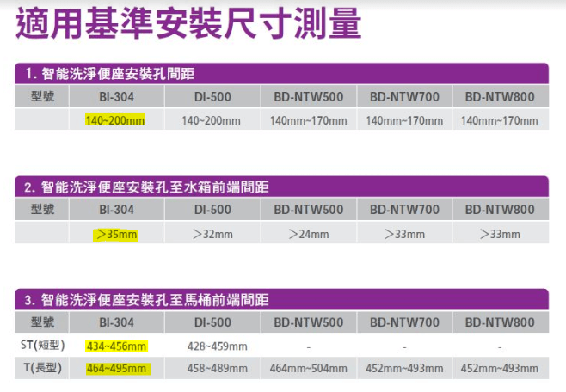
Task: Select the >33mm value under BD-NTW700
Action: click(x=404, y=234)
